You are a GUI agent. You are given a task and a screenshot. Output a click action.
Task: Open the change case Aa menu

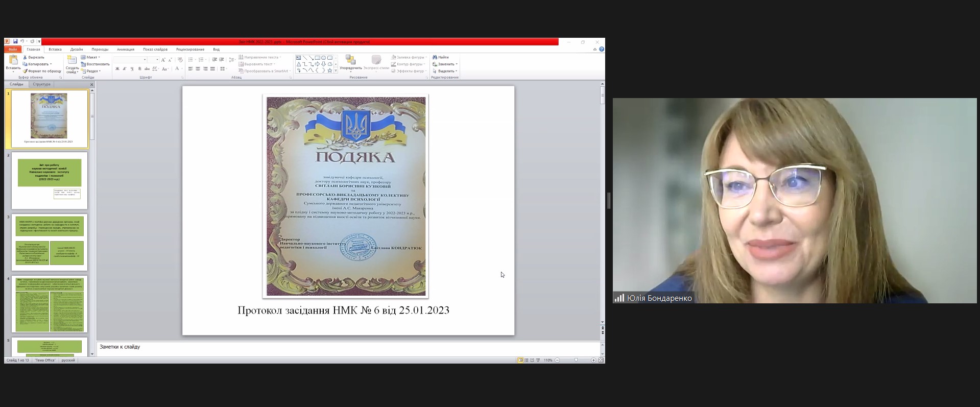[x=165, y=69]
